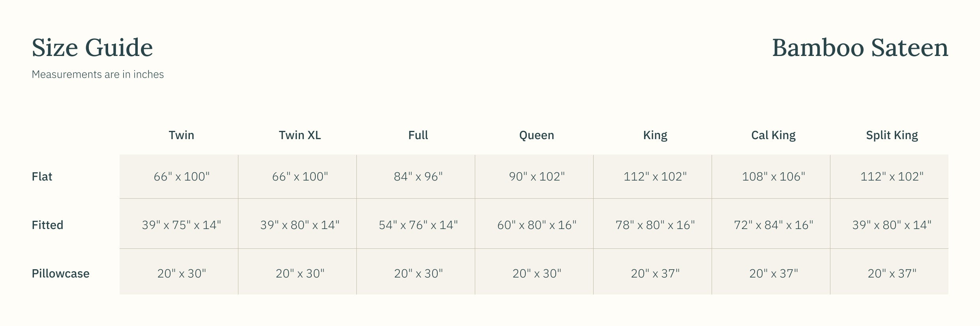The width and height of the screenshot is (980, 326).
Task: Click the Cal King flat size 108" x 106"
Action: pos(773,177)
